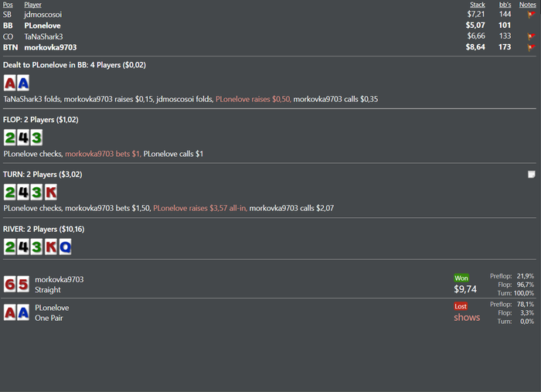This screenshot has height=392, width=541.
Task: Click the pink 'shows' text
Action: point(467,318)
